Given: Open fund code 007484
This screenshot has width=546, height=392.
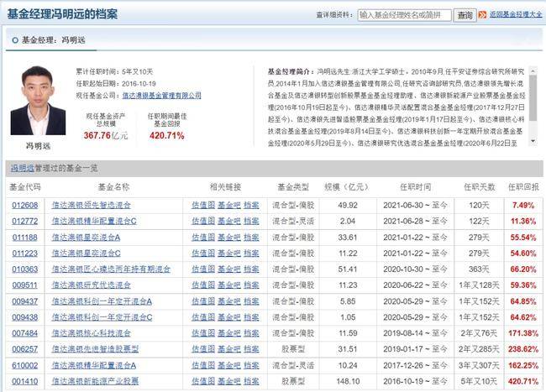Looking at the screenshot, I should tap(24, 333).
